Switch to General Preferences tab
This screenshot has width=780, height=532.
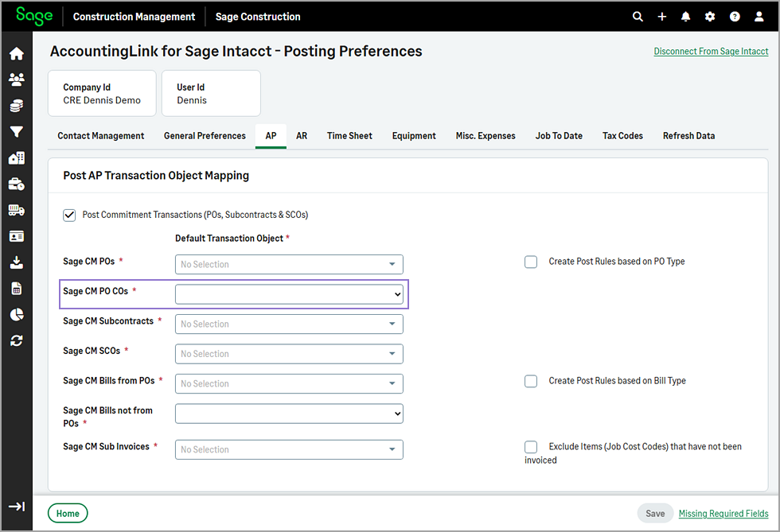(205, 136)
